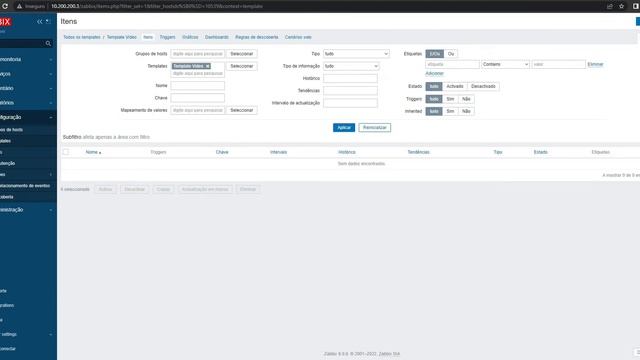Click the Eliminar tag link
Image resolution: width=640 pixels, height=360 pixels.
[x=595, y=64]
